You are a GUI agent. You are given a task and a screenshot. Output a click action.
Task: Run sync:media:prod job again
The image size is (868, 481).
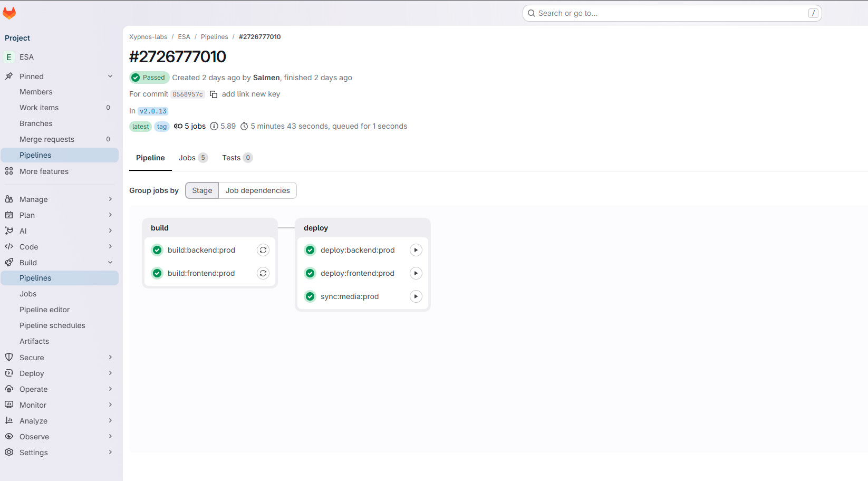pyautogui.click(x=416, y=296)
